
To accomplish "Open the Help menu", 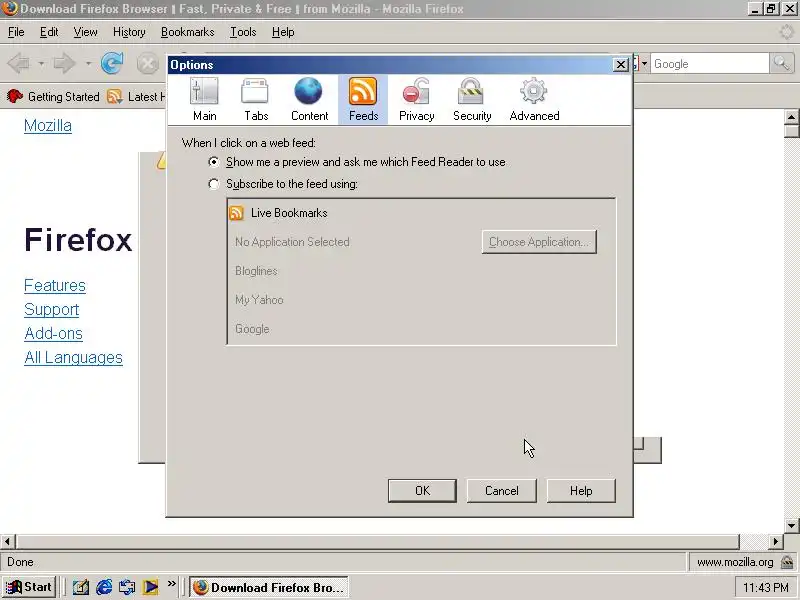I will pos(283,32).
